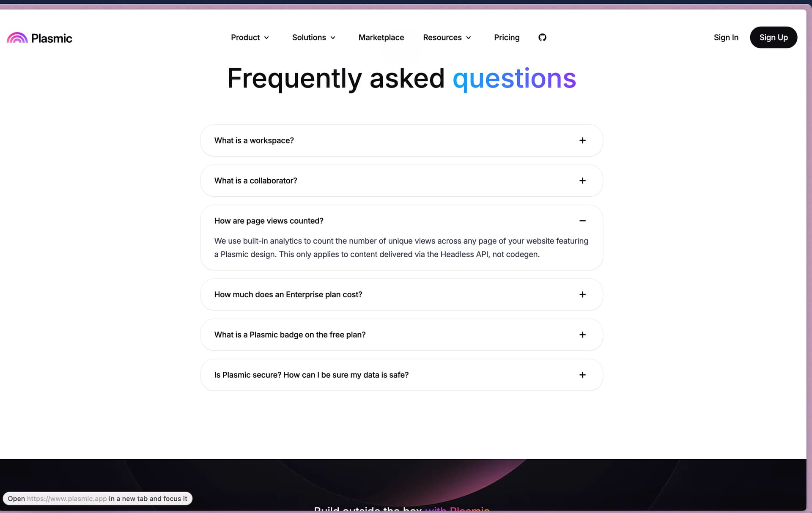The width and height of the screenshot is (812, 513).
Task: Expand 'What is a collaborator?' question text
Action: click(x=255, y=181)
